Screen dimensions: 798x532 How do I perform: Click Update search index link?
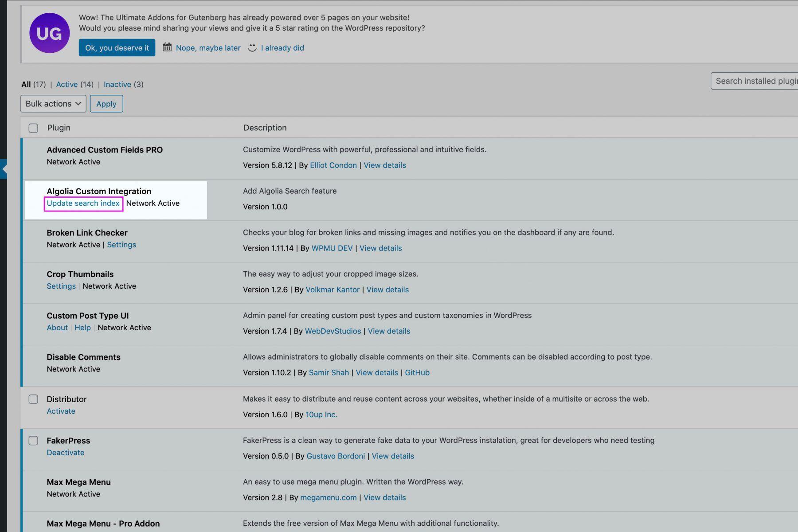point(83,203)
